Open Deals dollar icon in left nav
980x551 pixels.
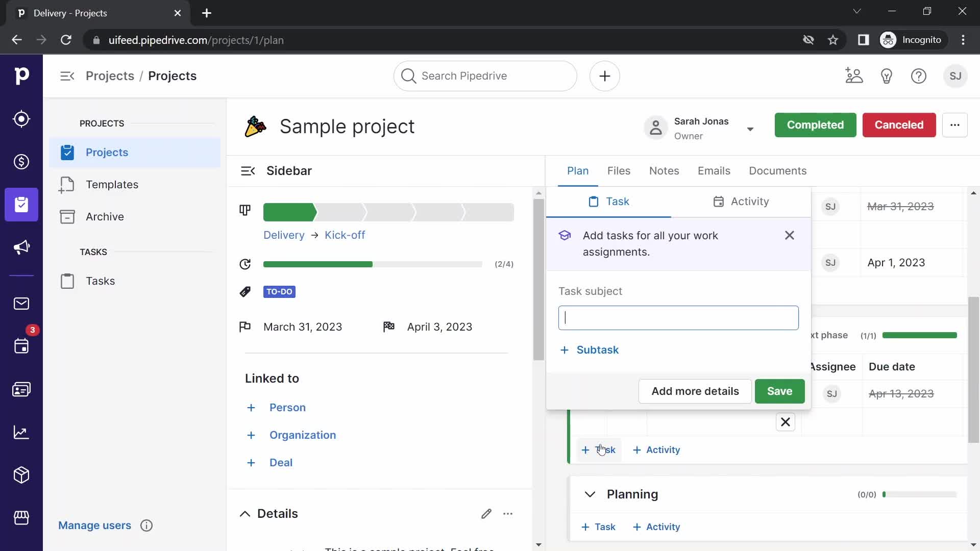(21, 162)
